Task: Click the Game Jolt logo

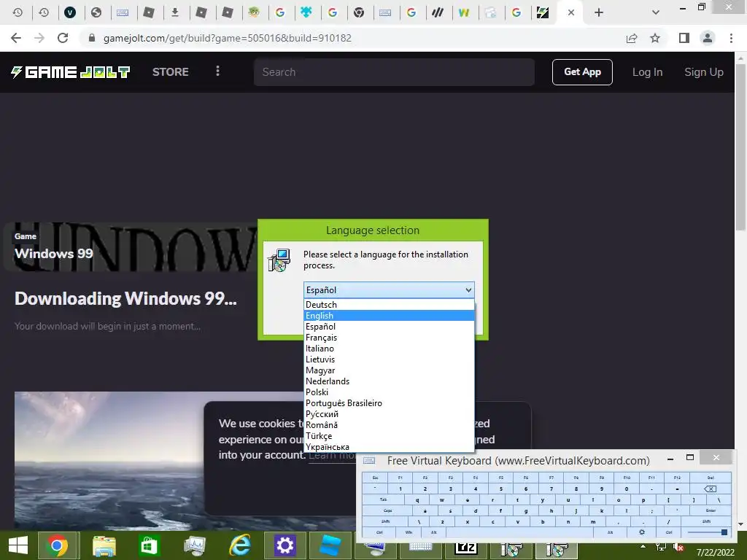Action: pyautogui.click(x=71, y=72)
